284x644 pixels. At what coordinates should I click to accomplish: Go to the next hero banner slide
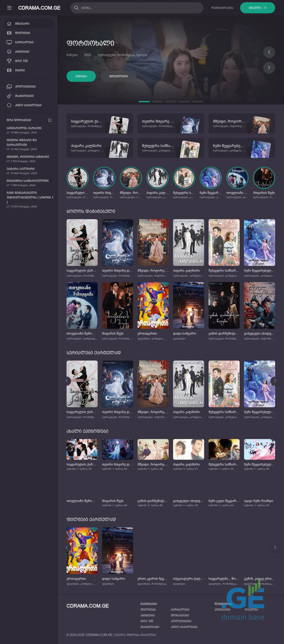[x=269, y=68]
